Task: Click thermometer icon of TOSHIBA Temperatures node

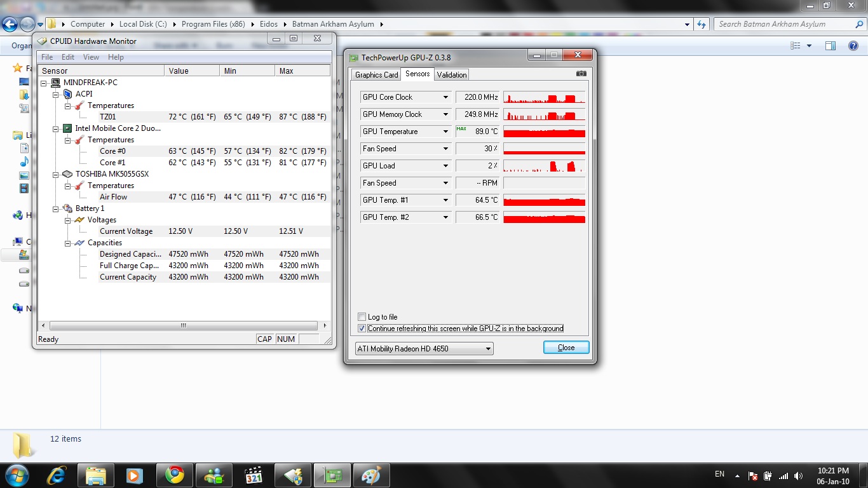Action: [79, 186]
